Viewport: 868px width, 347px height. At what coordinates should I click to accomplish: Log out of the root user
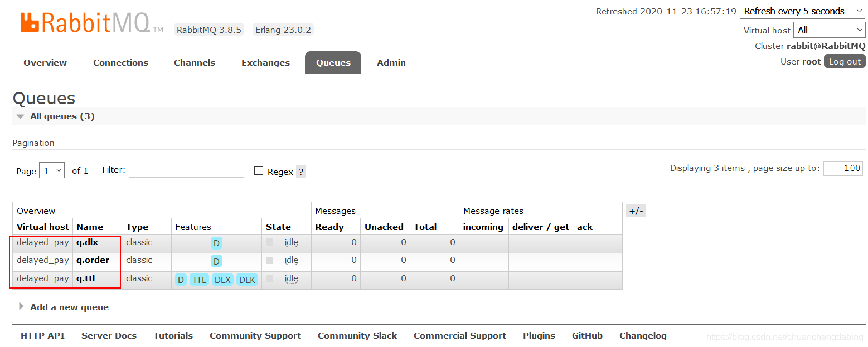tap(845, 61)
